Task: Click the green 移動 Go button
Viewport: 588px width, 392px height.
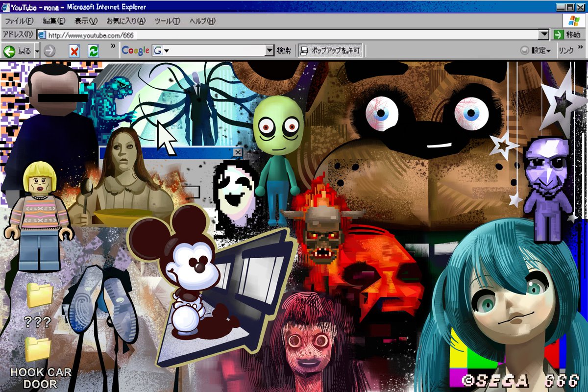Action: 567,35
